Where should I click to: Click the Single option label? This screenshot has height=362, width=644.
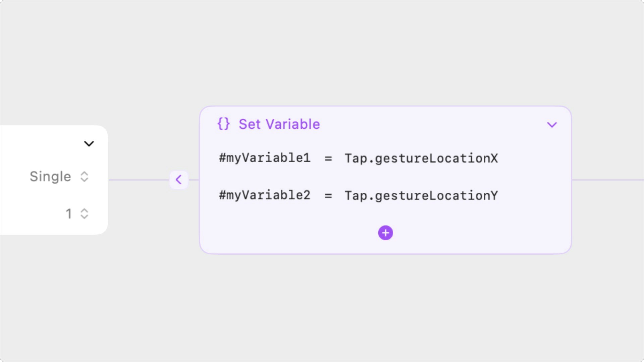[50, 177]
